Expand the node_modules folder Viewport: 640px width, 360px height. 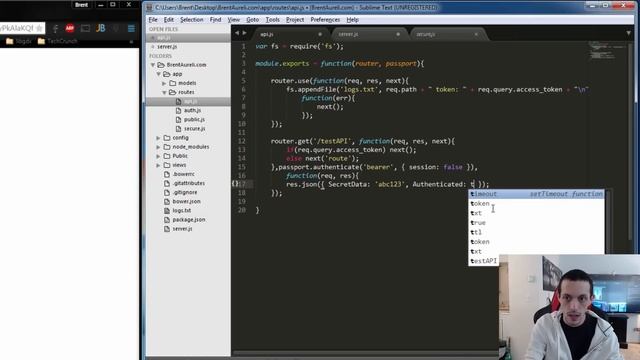click(x=158, y=147)
